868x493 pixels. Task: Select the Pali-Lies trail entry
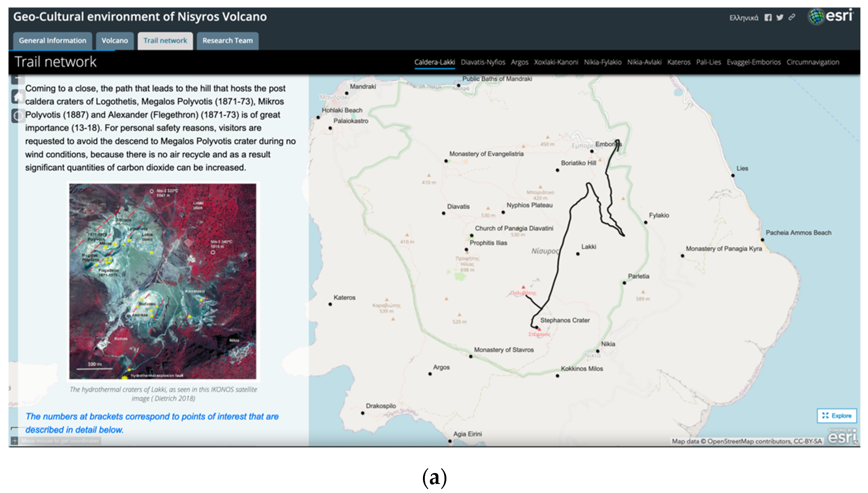point(708,62)
